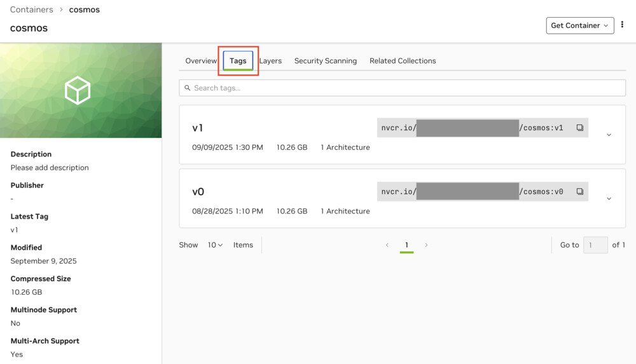Expand the v1 tag details
The height and width of the screenshot is (364, 636).
609,135
